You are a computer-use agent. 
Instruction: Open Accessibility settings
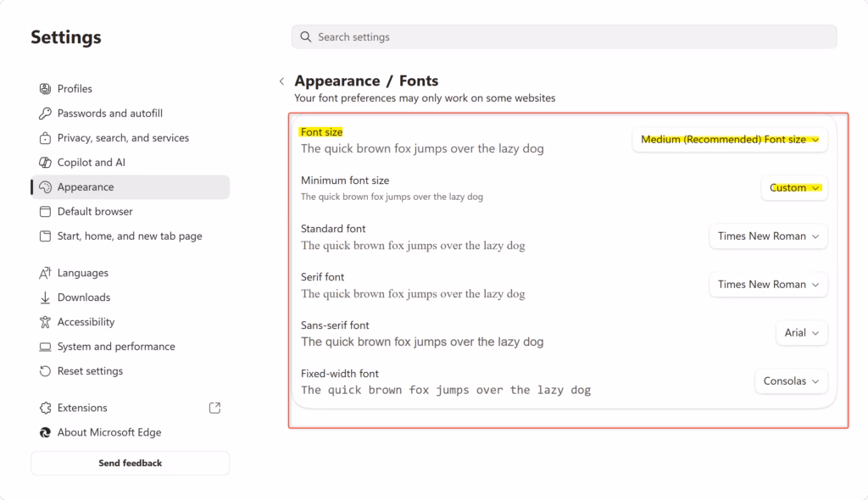pyautogui.click(x=130, y=322)
